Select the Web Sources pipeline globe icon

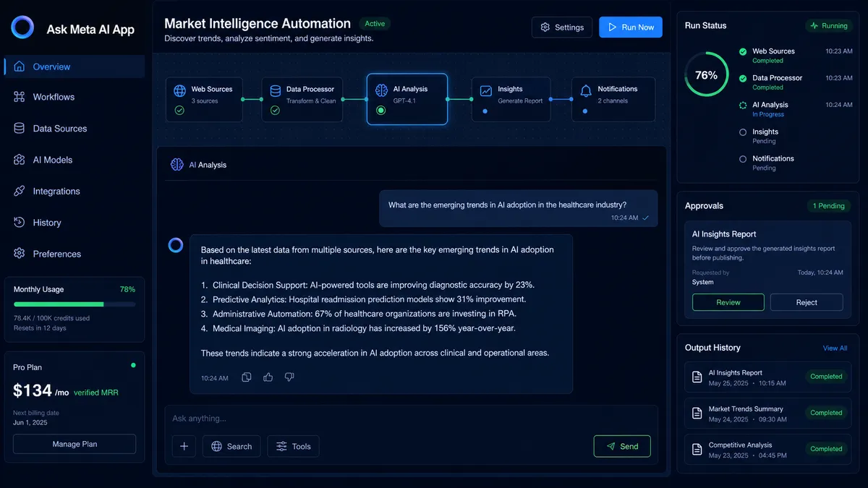(179, 92)
